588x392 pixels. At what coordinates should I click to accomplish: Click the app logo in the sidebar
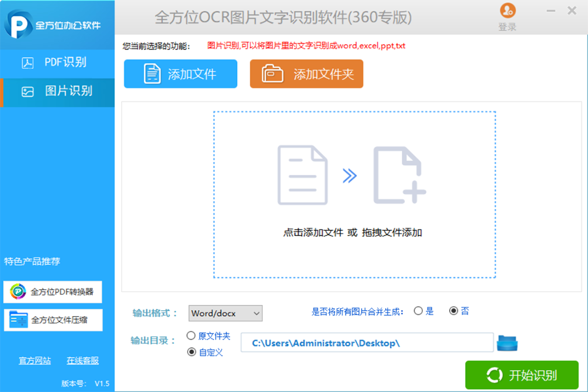[x=18, y=24]
